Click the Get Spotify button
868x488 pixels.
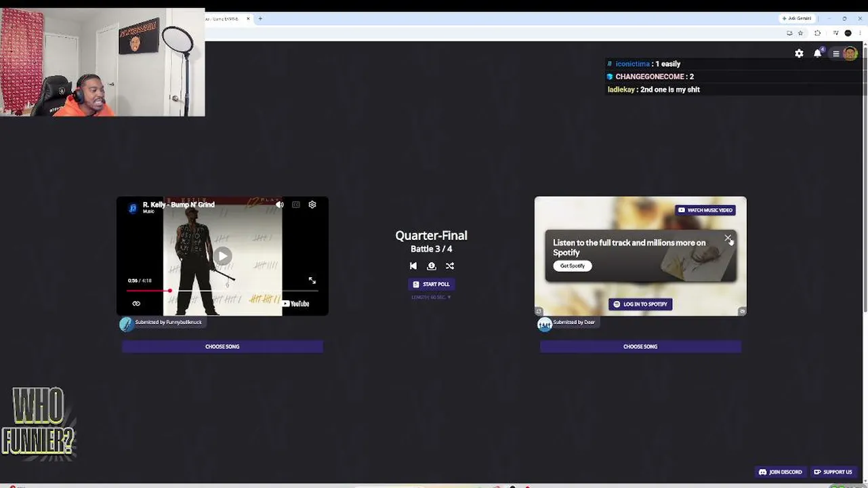[573, 266]
